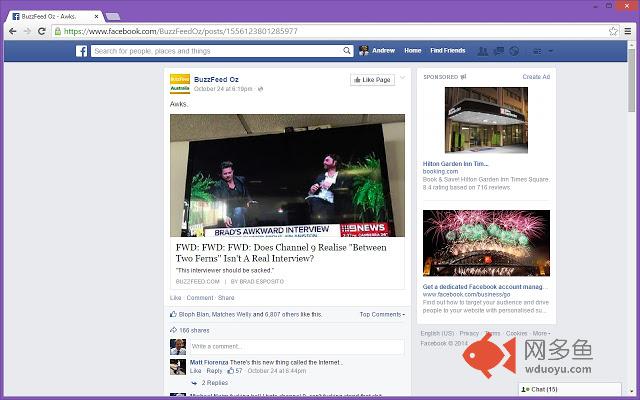This screenshot has width=640, height=400.
Task: Expand the post options chevron beside Like Page
Action: [x=402, y=78]
